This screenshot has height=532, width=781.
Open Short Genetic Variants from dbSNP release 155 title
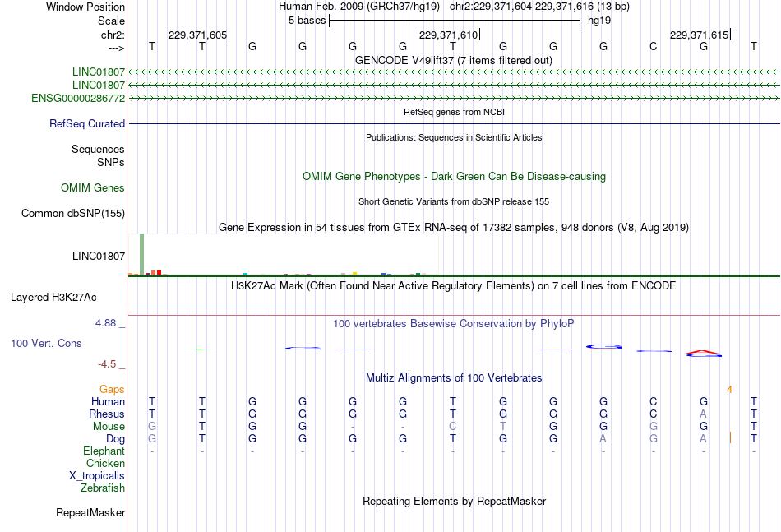coord(454,201)
